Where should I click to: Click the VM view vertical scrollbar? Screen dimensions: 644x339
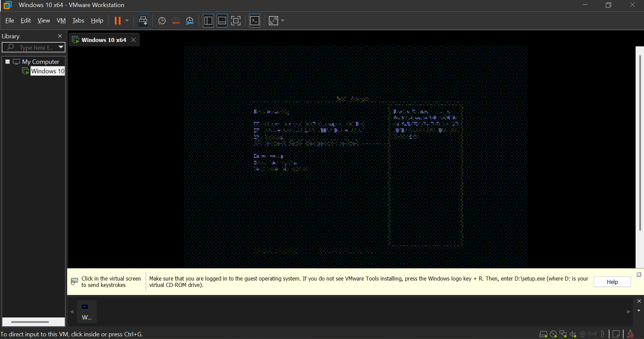point(640,143)
